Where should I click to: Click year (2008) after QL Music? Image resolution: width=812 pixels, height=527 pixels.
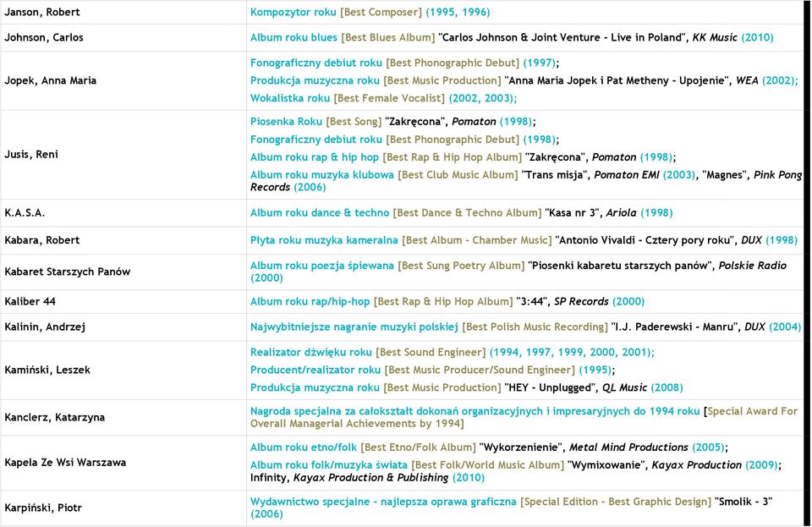click(x=667, y=387)
